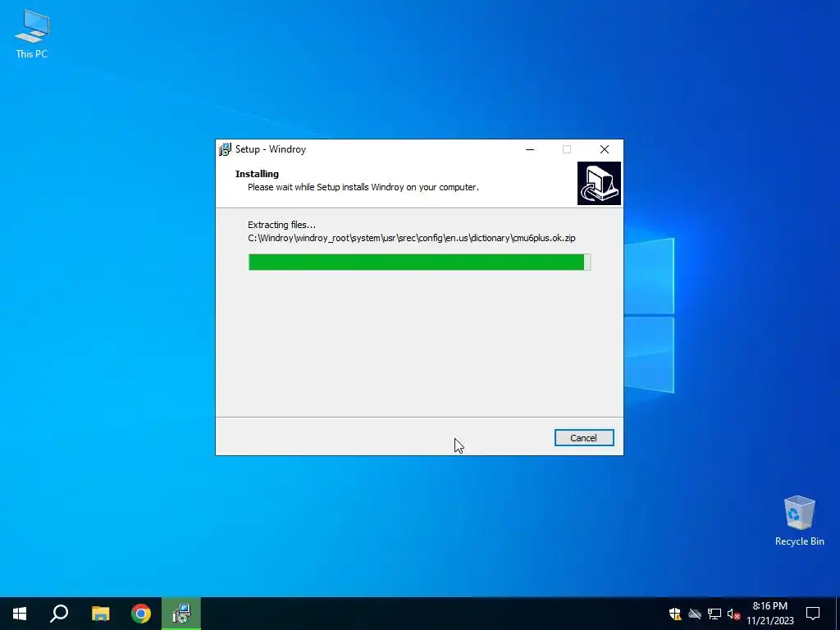Click the OneDrive cloud tray icon

click(x=695, y=614)
